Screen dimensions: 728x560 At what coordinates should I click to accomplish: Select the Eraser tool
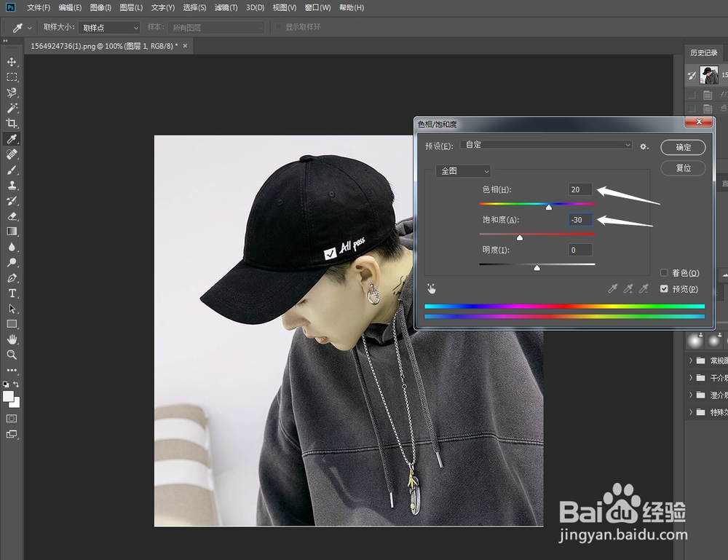12,216
